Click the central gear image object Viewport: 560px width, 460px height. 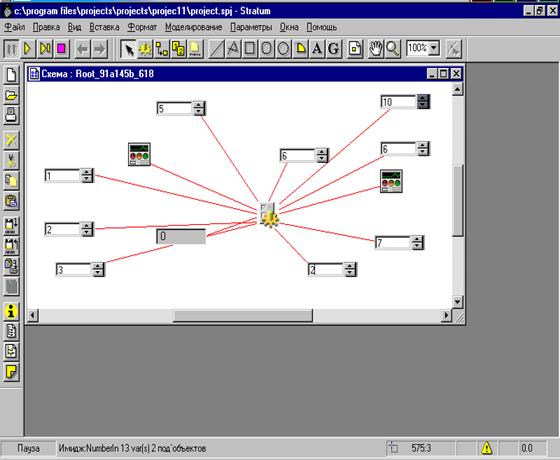(269, 214)
